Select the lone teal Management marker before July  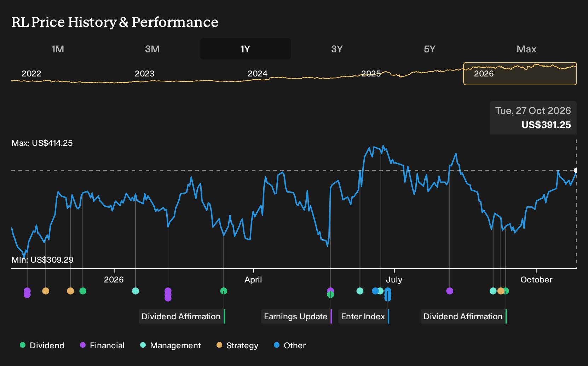pos(360,291)
